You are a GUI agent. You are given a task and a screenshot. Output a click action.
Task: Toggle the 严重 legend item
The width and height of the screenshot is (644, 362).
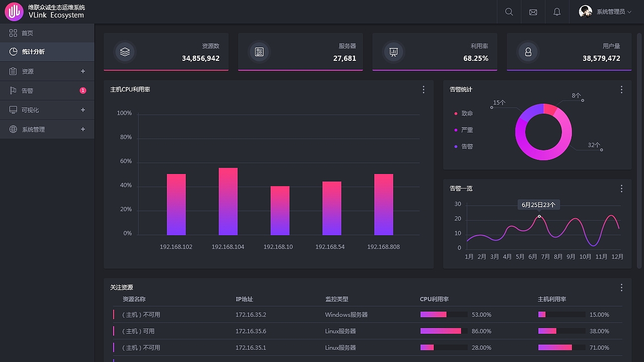(x=463, y=130)
